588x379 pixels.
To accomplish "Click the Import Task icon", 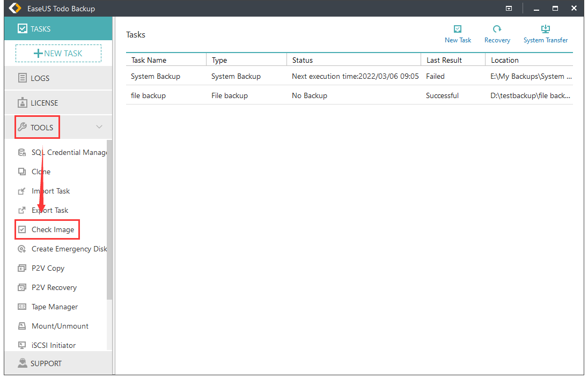I will point(22,191).
